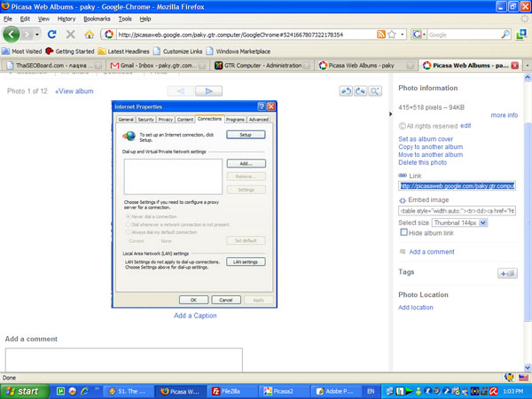Open the Windows start button
The height and width of the screenshot is (399, 532).
click(25, 391)
